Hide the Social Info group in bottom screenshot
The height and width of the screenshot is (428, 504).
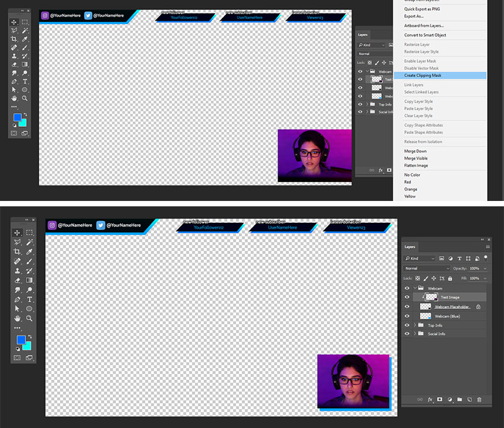(x=407, y=334)
